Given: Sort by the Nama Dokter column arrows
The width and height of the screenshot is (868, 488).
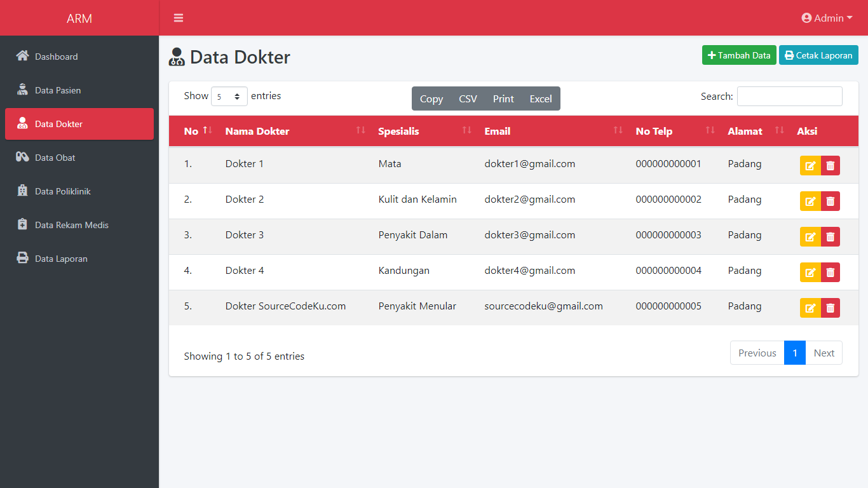Looking at the screenshot, I should click(x=361, y=130).
